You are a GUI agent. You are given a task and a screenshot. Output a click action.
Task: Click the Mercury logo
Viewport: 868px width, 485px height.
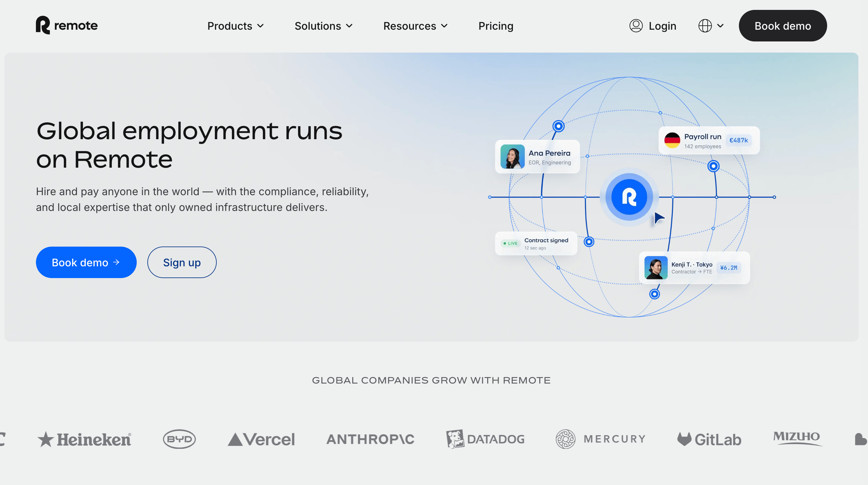tap(601, 439)
